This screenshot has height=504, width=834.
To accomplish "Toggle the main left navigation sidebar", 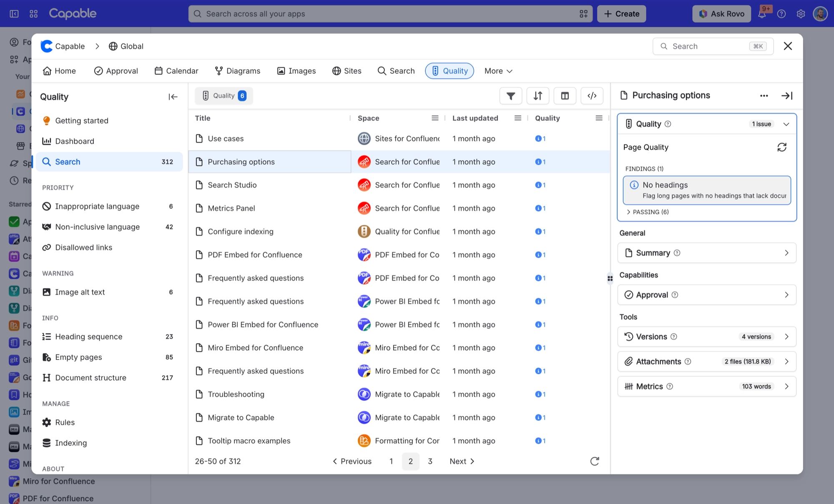I will (x=14, y=14).
